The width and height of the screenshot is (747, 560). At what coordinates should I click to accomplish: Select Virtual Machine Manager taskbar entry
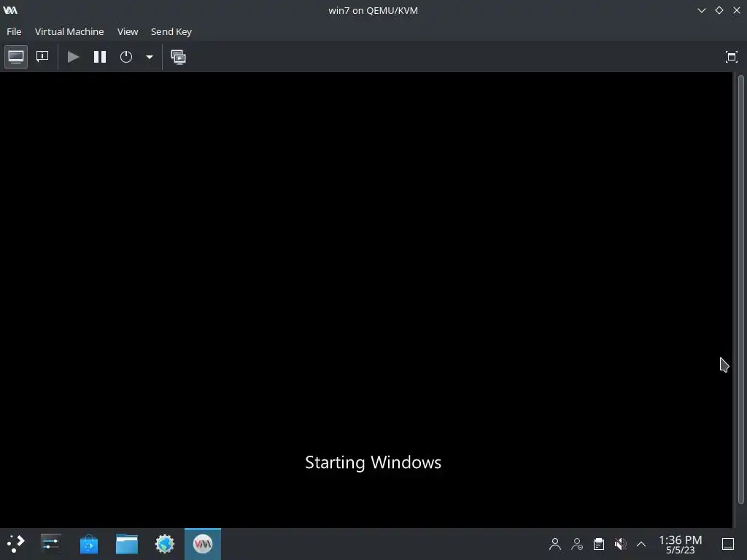point(203,544)
